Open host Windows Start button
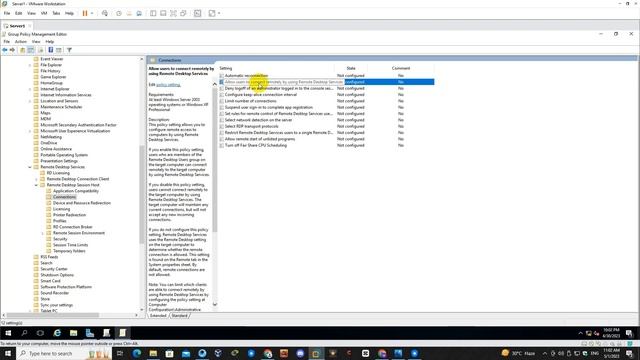 coord(8,353)
